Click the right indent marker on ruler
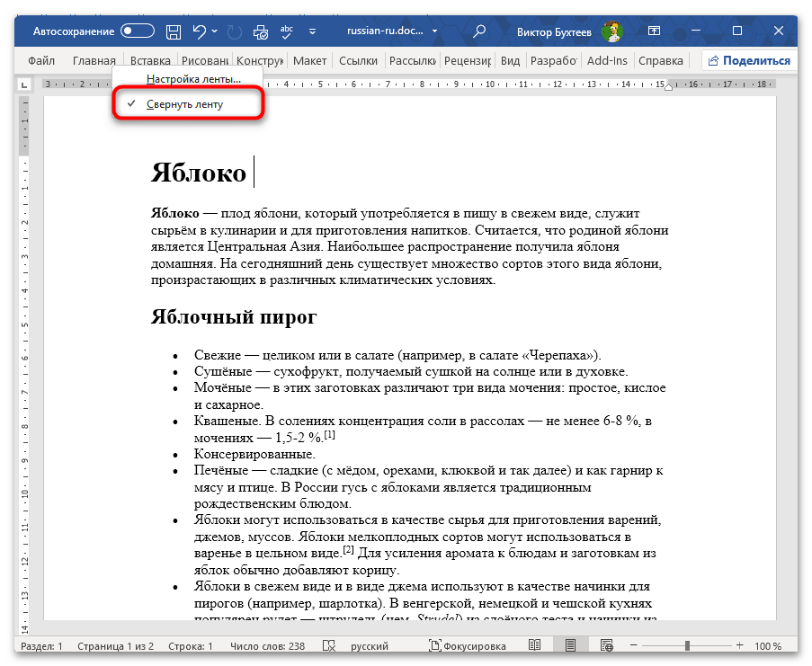Viewport: 812px width, 666px height. [x=668, y=87]
